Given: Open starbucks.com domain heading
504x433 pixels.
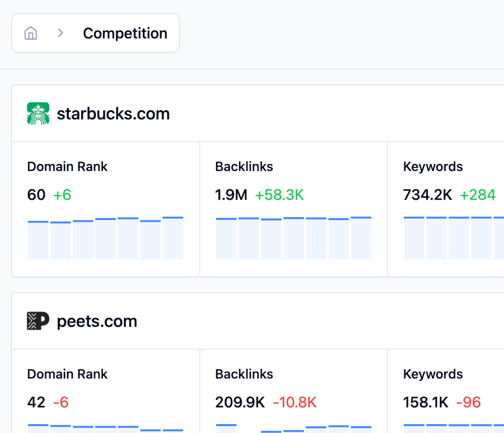Looking at the screenshot, I should pos(113,114).
